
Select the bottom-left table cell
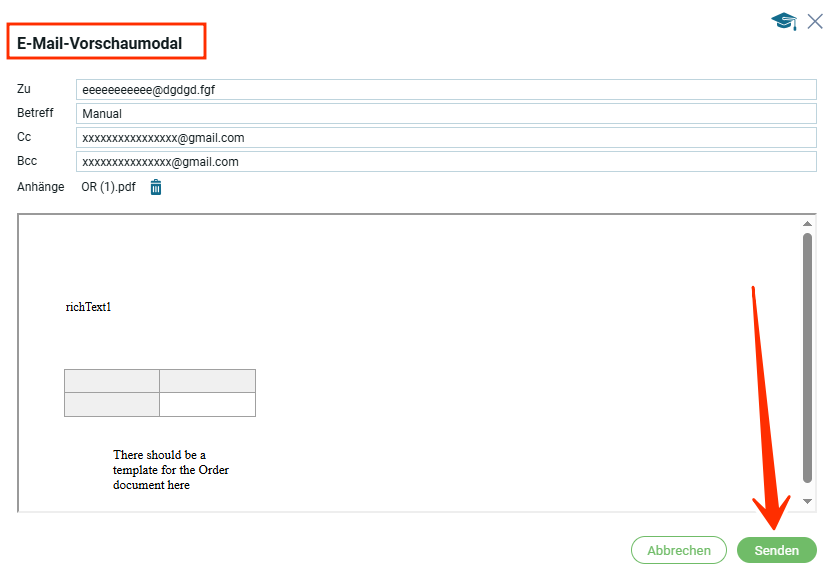point(112,404)
